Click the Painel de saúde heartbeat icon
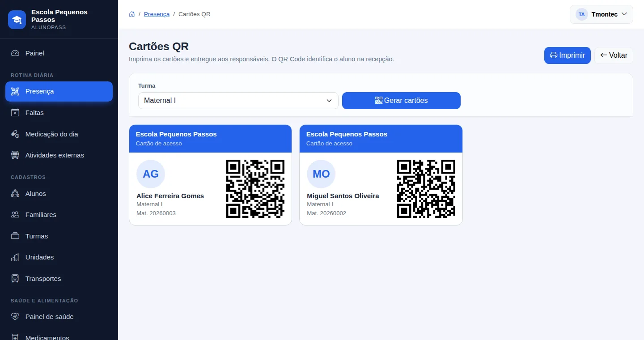 pos(15,317)
